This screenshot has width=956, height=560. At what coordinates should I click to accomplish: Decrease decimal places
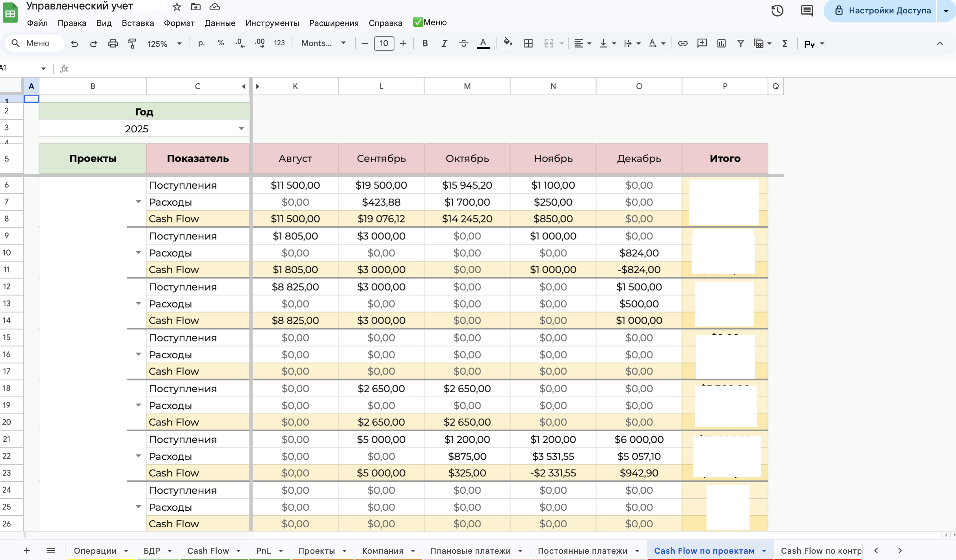coord(240,43)
